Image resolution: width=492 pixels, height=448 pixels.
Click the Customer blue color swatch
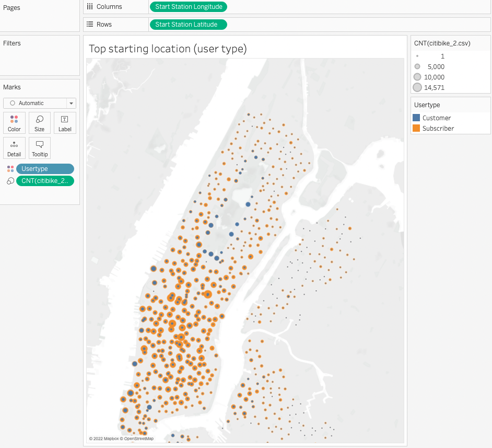coord(416,118)
